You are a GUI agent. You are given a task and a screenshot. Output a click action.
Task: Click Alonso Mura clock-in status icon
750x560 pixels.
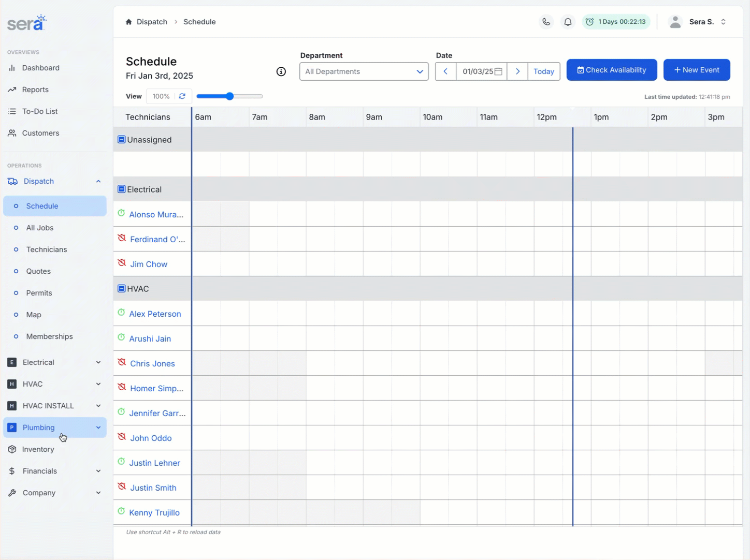click(121, 213)
